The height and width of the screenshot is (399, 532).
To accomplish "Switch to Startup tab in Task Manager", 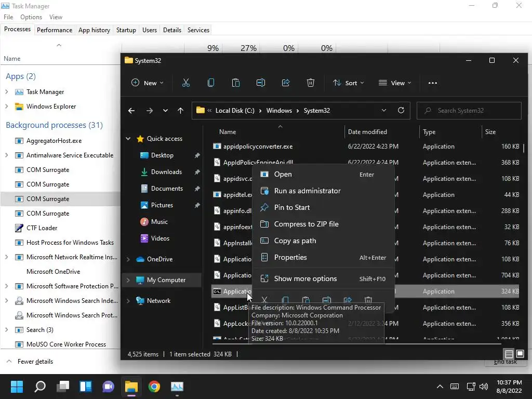I will pyautogui.click(x=126, y=30).
